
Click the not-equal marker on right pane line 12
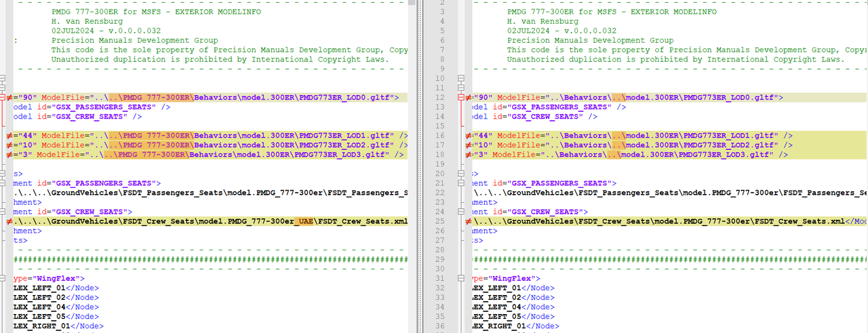tap(469, 98)
